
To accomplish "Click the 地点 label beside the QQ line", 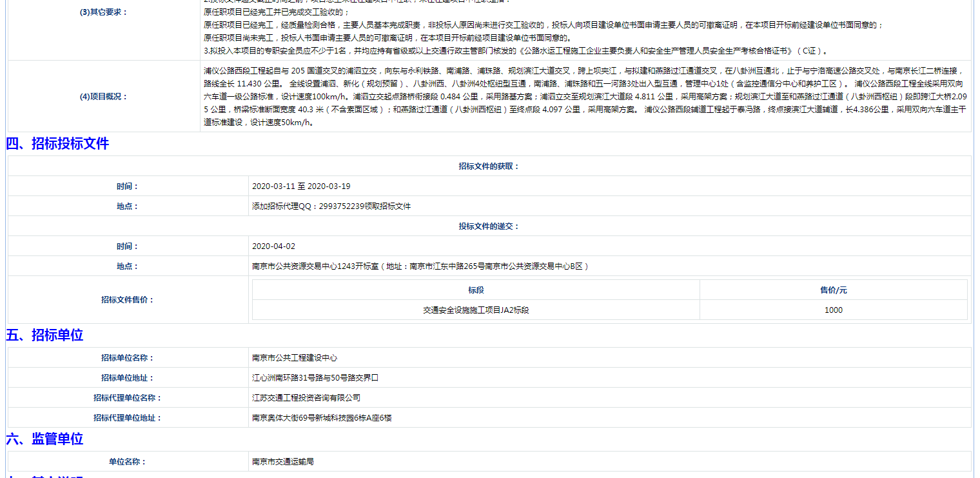I will [128, 206].
